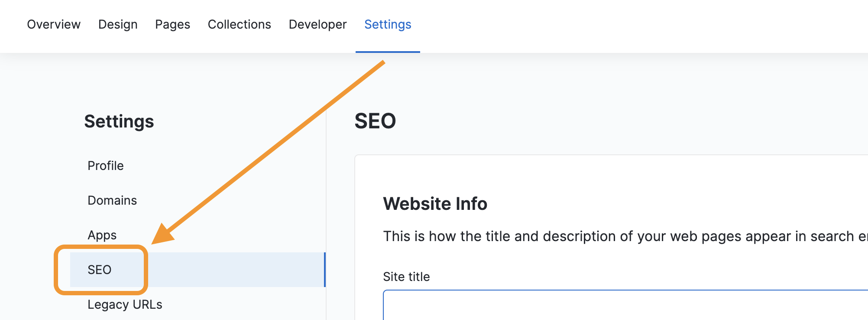Viewport: 868px width, 320px height.
Task: Switch to the Design tab
Action: [x=118, y=25]
